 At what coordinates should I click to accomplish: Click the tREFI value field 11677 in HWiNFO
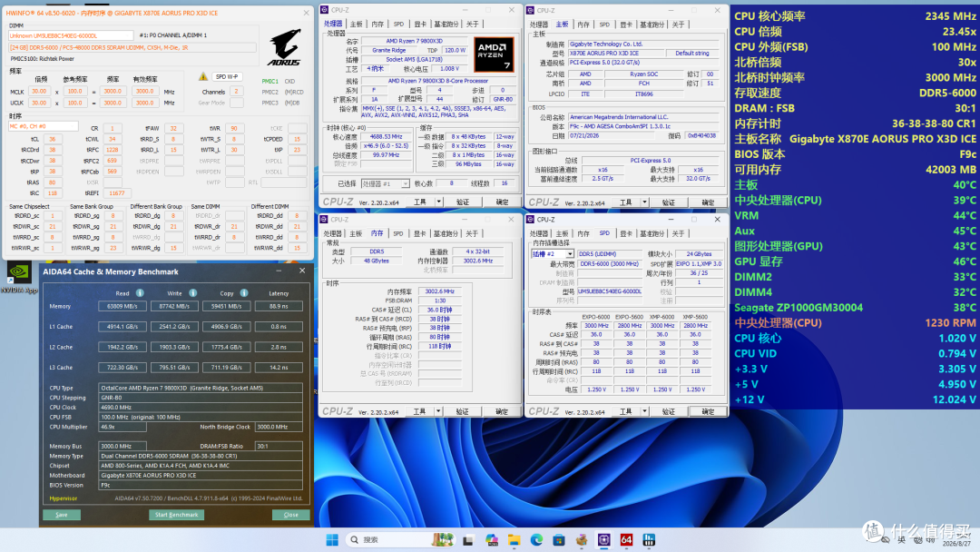[x=116, y=193]
